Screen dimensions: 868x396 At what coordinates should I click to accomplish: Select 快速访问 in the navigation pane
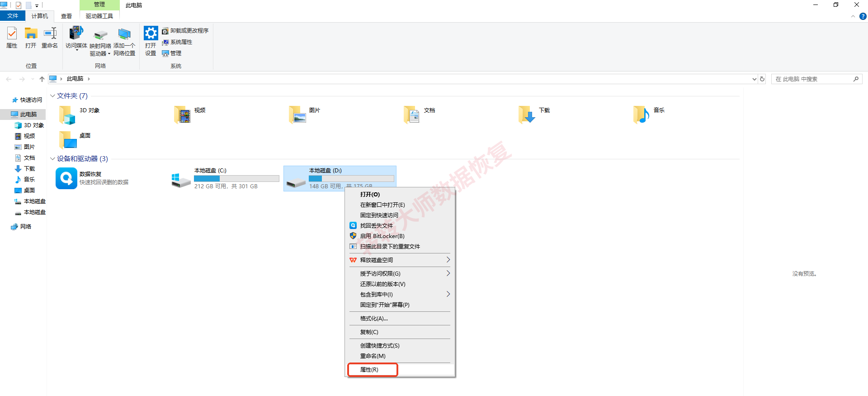(27, 100)
